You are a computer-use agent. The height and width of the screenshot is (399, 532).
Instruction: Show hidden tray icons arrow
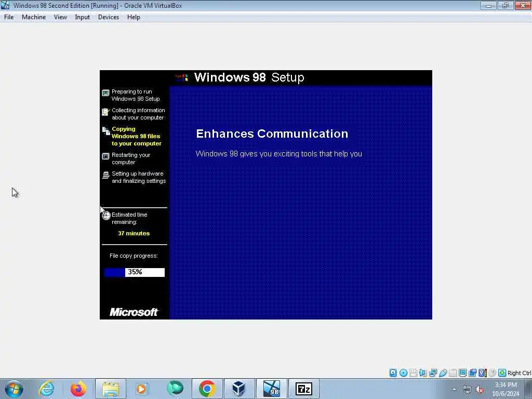click(455, 389)
